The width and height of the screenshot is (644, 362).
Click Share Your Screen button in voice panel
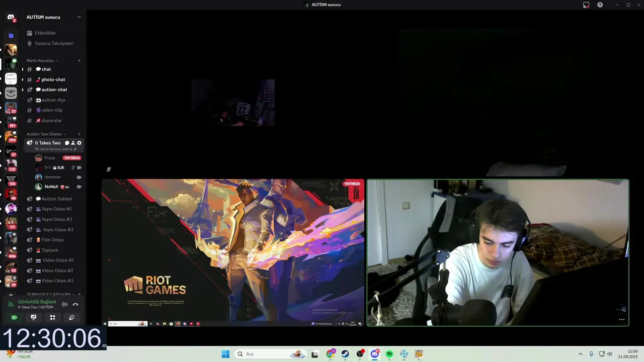click(x=33, y=317)
